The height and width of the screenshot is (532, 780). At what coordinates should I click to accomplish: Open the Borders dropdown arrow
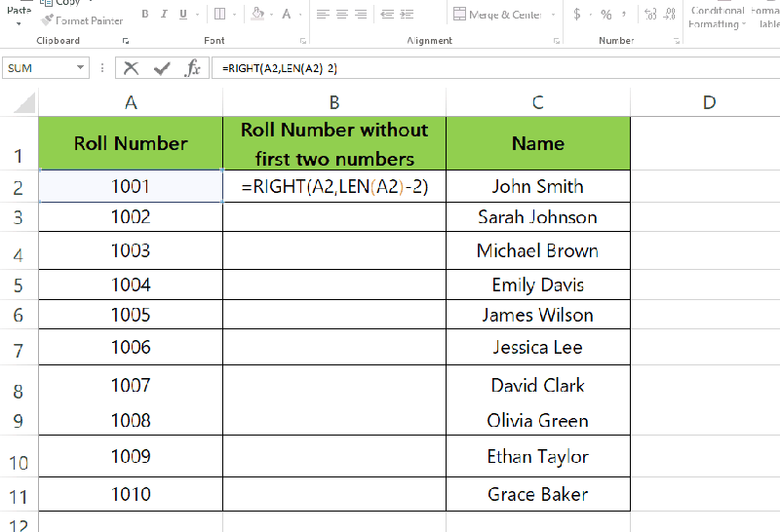tap(234, 15)
